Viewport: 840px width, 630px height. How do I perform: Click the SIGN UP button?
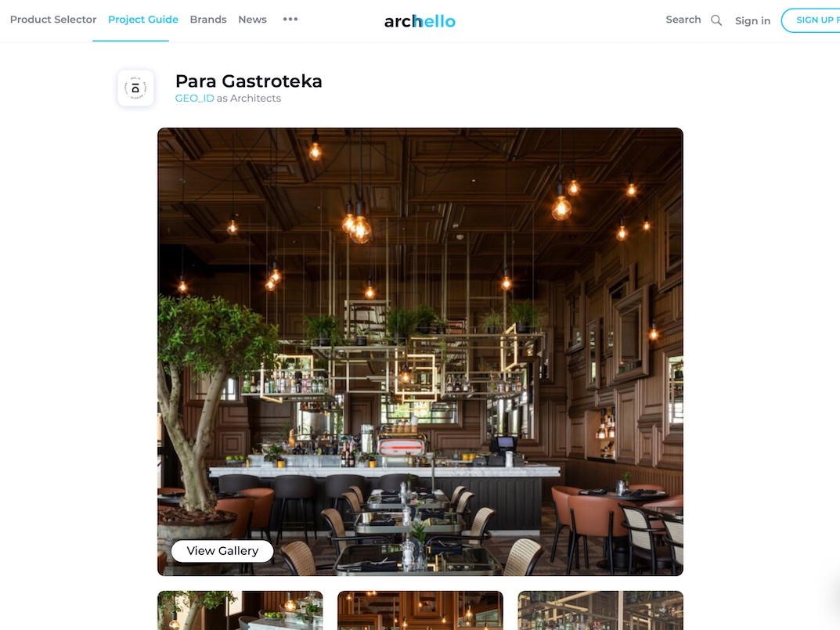coord(810,20)
